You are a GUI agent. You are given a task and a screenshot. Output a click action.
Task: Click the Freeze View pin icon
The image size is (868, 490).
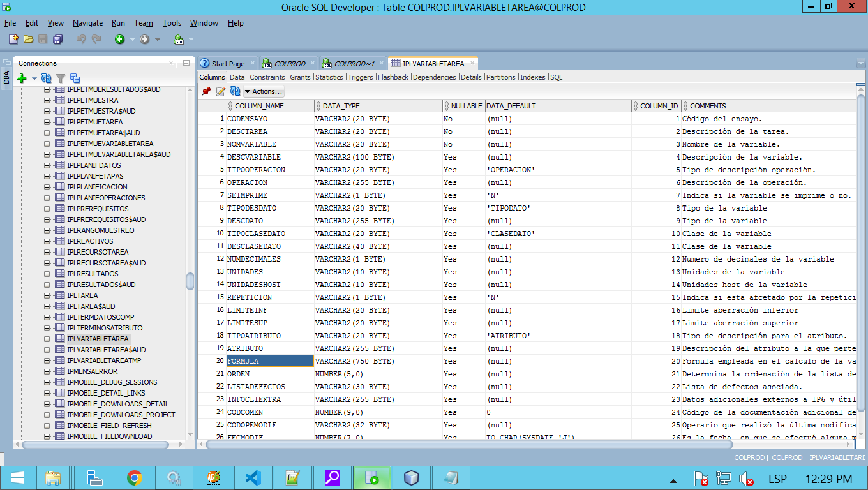(206, 91)
